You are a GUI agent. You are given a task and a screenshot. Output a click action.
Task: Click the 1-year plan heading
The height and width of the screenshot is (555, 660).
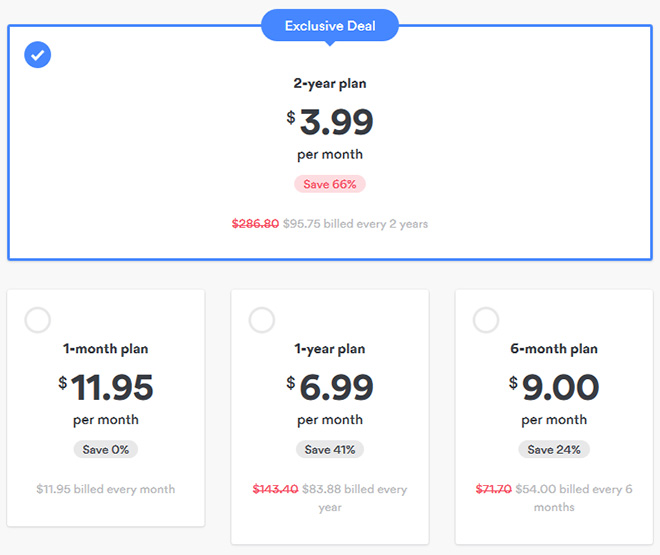click(330, 349)
